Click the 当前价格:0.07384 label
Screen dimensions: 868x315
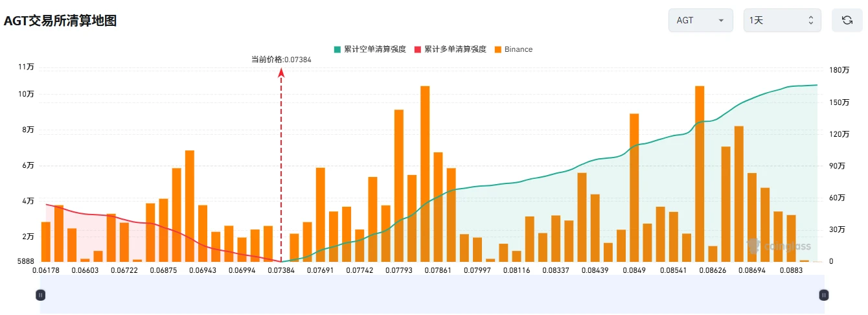[x=281, y=60]
